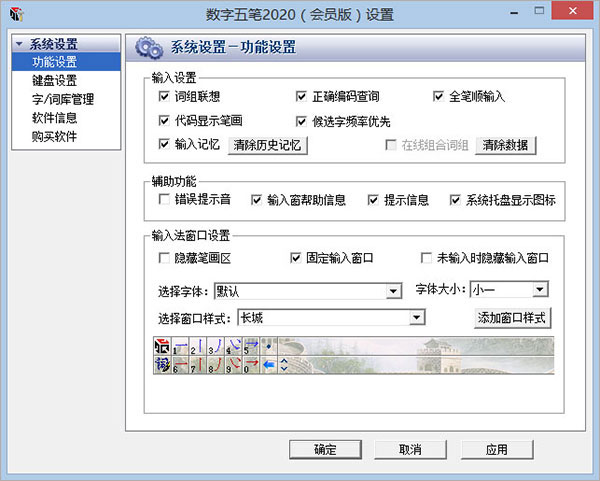This screenshot has height=481, width=600.
Task: Click the Great Wall preview background image
Action: point(416,355)
